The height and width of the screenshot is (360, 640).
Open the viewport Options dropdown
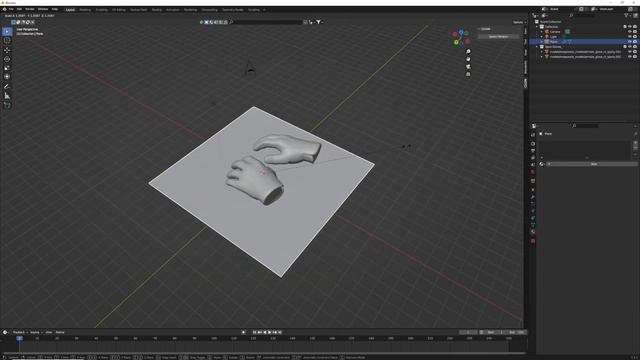point(519,22)
